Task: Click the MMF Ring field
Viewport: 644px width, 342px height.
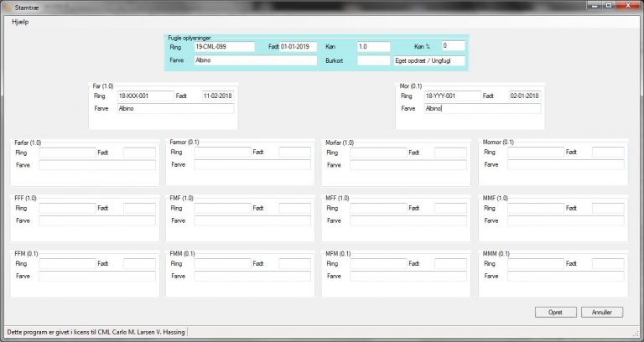Action: pyautogui.click(x=536, y=208)
